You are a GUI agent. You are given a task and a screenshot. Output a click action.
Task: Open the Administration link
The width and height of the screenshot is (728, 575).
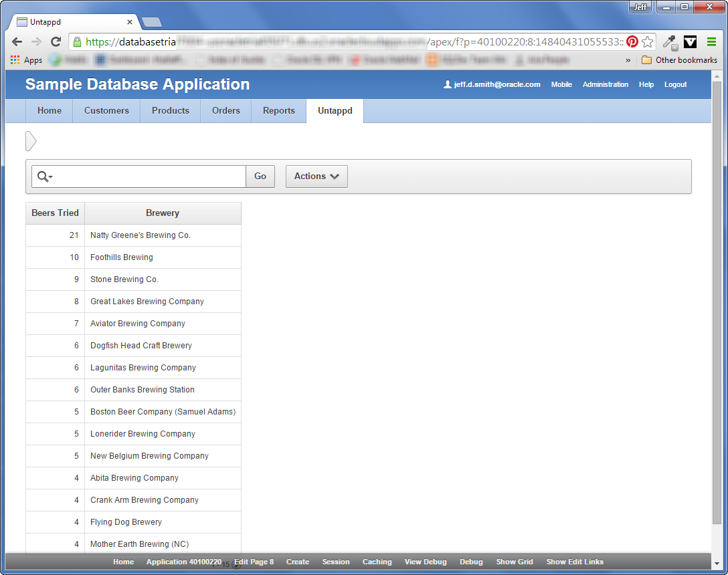[x=605, y=84]
